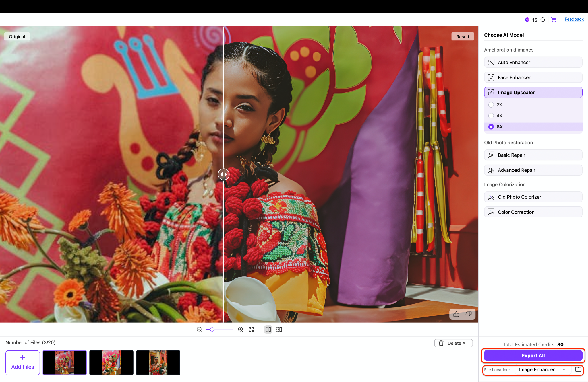Viewport: 588px width, 382px height.
Task: Click the zoom in magnifier icon
Action: pyautogui.click(x=240, y=329)
